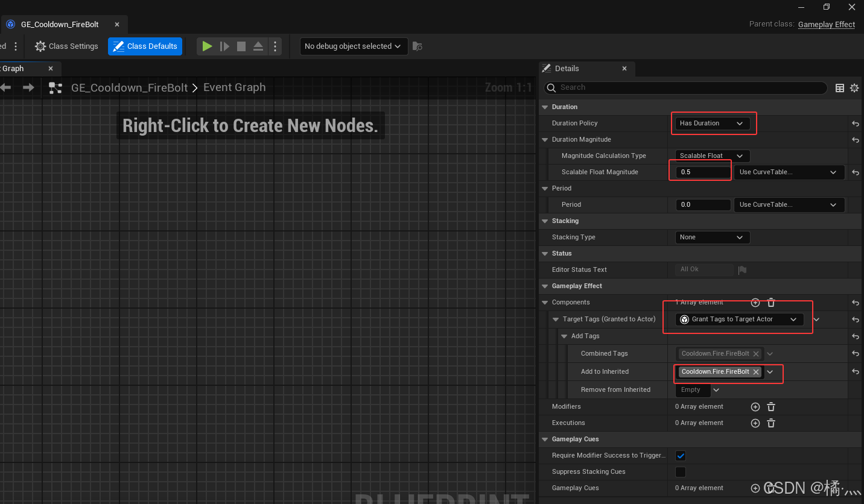The image size is (864, 504).
Task: Clear the Executions array with the trash icon
Action: [x=771, y=423]
